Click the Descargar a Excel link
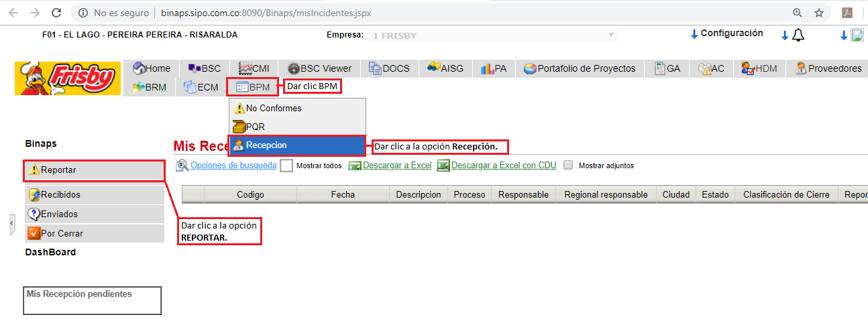 (397, 166)
